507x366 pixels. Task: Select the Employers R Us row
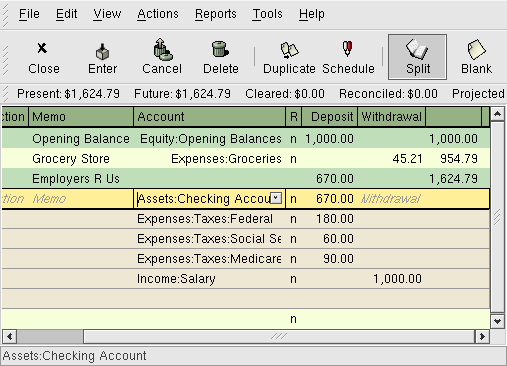click(x=246, y=179)
